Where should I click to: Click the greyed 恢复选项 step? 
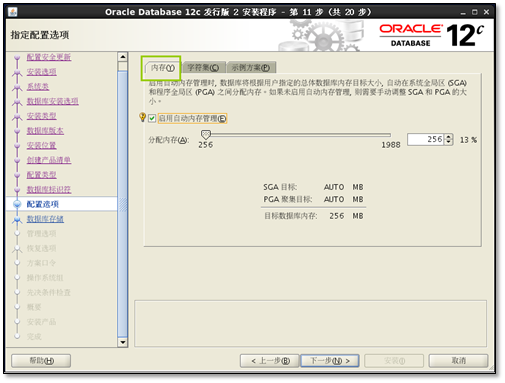pyautogui.click(x=41, y=248)
